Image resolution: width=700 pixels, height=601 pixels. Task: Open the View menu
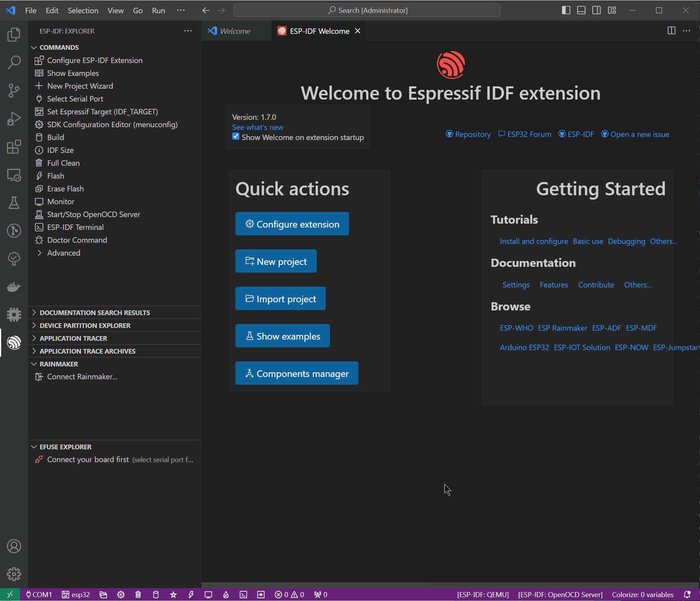click(x=116, y=11)
